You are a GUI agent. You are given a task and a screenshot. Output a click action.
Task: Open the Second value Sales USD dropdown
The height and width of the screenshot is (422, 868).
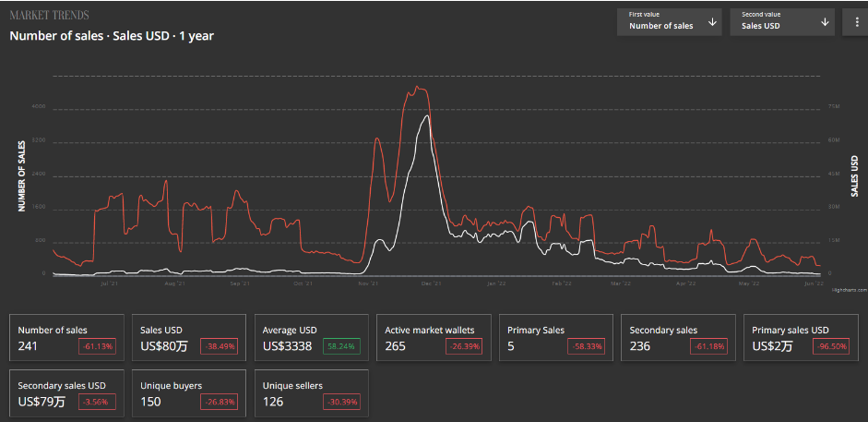point(782,22)
